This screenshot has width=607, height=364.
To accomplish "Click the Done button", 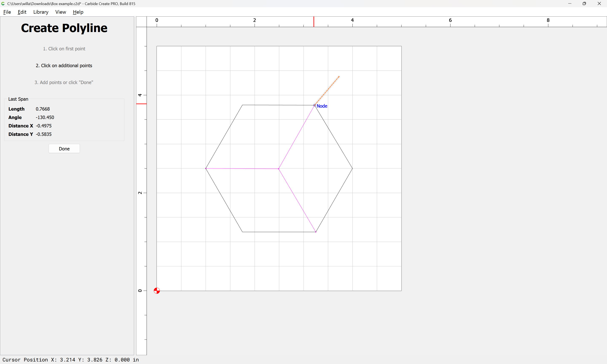I will (64, 149).
